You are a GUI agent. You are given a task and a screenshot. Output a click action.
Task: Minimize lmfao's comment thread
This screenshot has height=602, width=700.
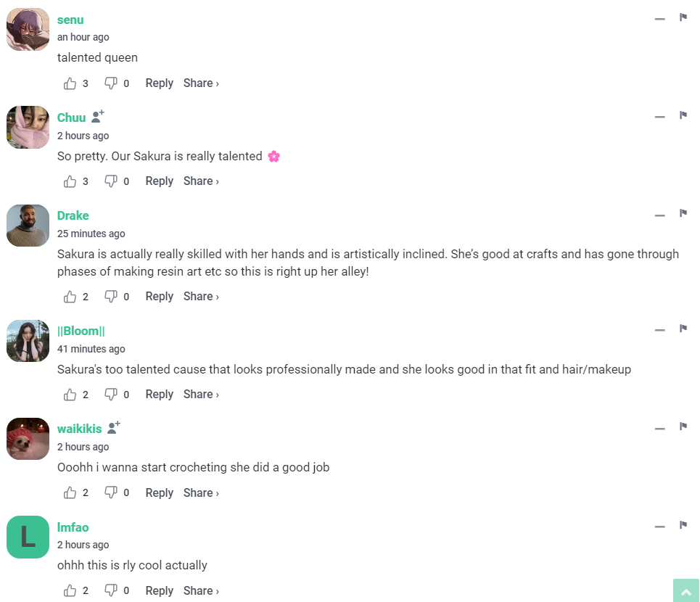pos(659,526)
